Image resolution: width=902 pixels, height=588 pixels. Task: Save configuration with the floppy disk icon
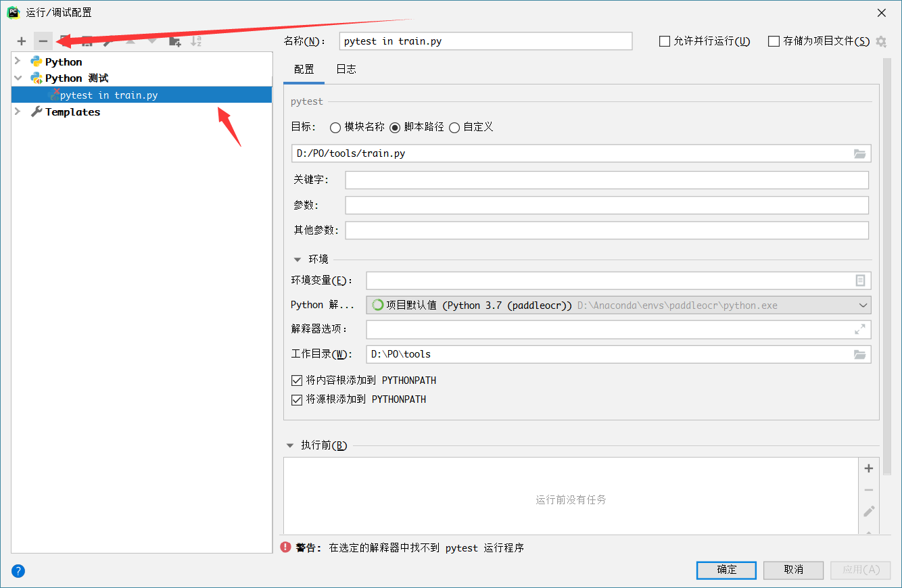(87, 41)
